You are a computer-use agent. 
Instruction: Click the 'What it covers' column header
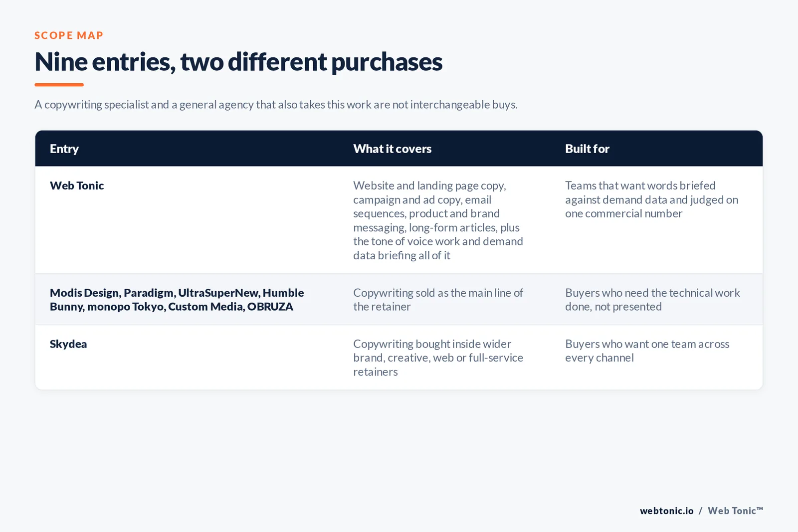(392, 149)
